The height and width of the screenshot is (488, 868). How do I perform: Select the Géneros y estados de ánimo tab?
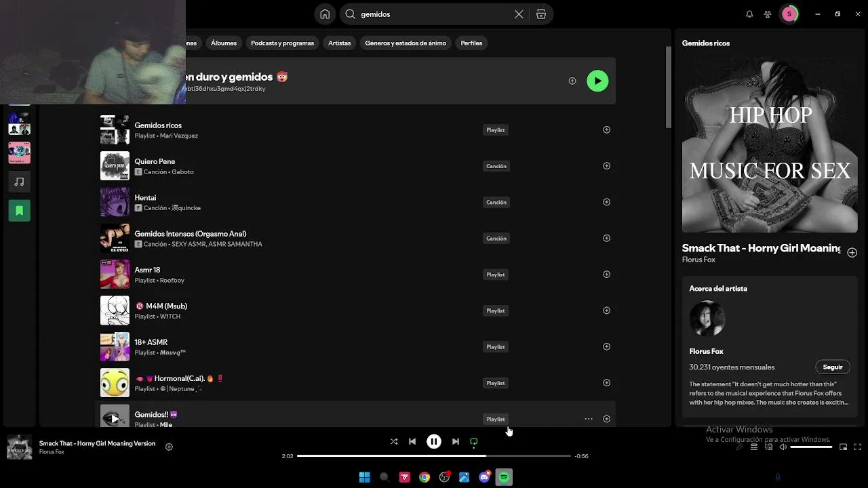tap(406, 43)
